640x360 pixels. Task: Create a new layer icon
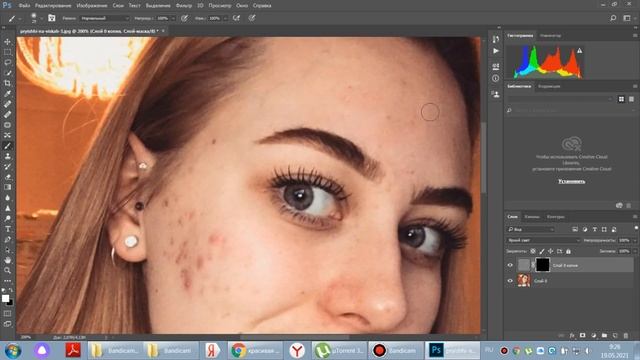pos(615,336)
